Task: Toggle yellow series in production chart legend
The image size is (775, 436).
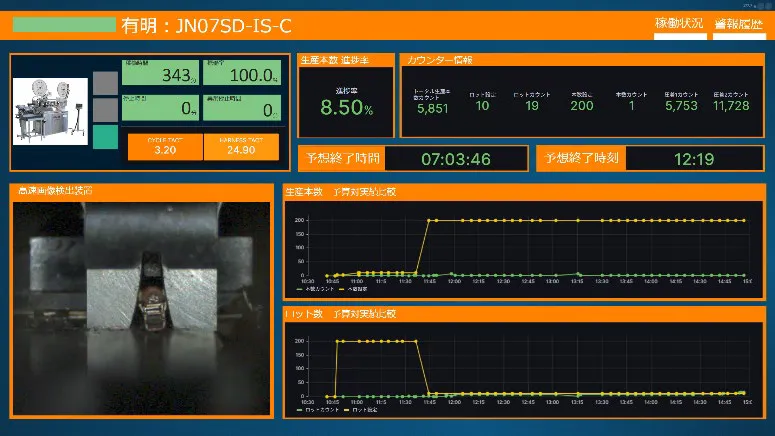Action: (353, 290)
